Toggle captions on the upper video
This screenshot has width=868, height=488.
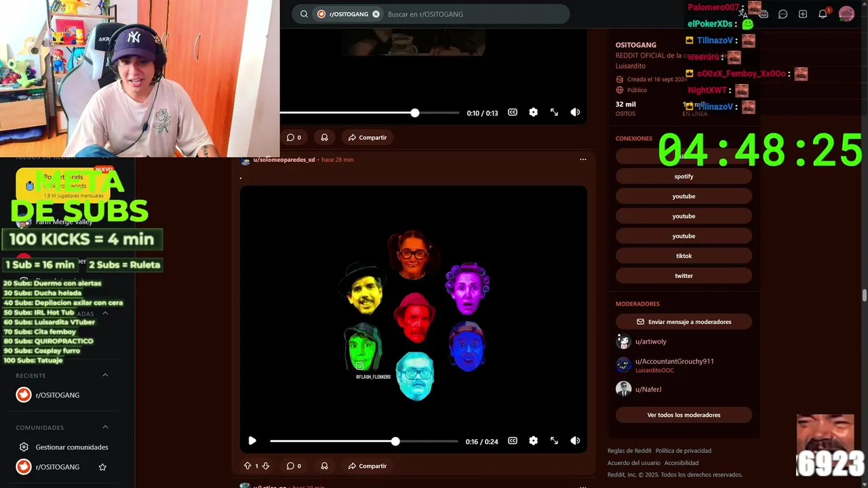[x=513, y=113]
